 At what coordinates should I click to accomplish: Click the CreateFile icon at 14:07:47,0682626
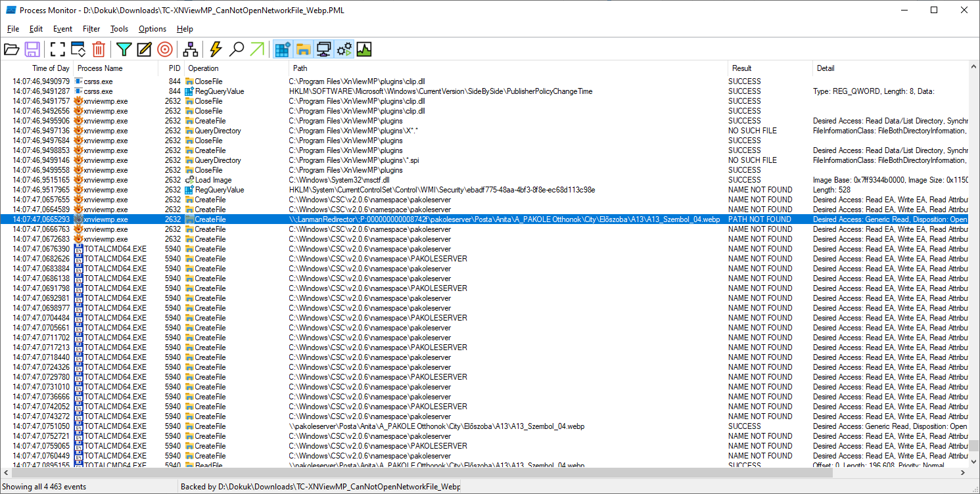point(189,259)
